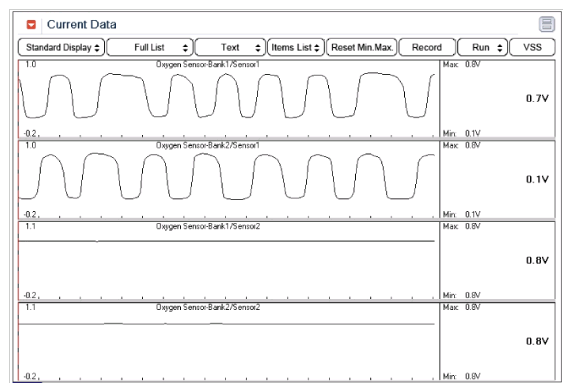572x392 pixels.
Task: Click the panel layout icon at top right
Action: [546, 24]
